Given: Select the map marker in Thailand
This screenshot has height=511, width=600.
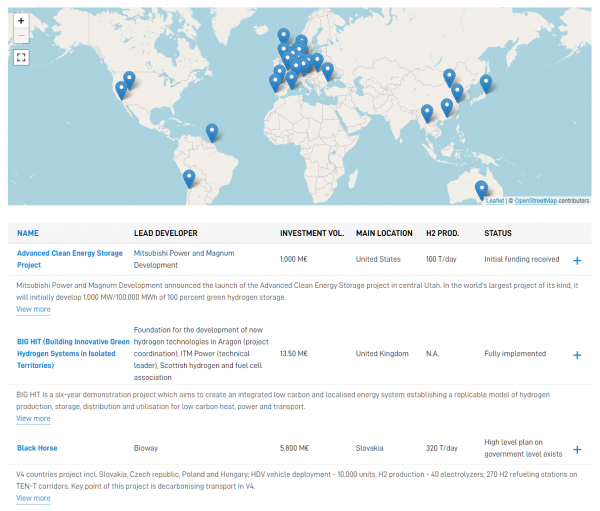Looking at the screenshot, I should (x=428, y=112).
